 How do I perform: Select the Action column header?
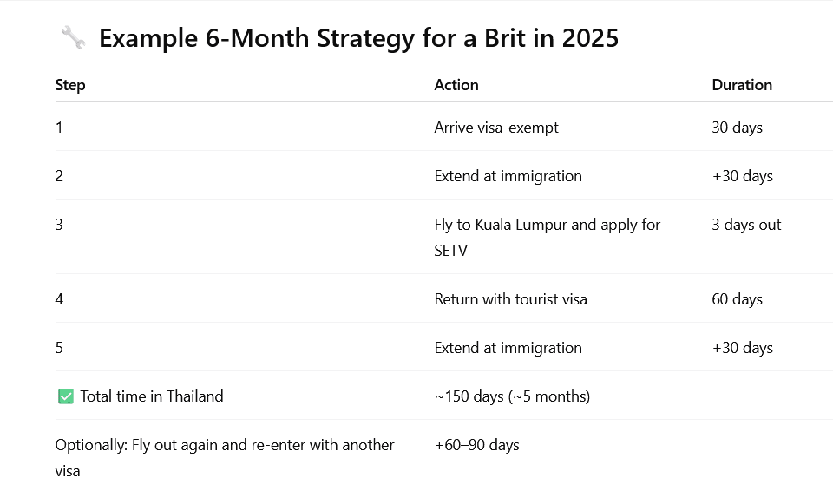456,85
